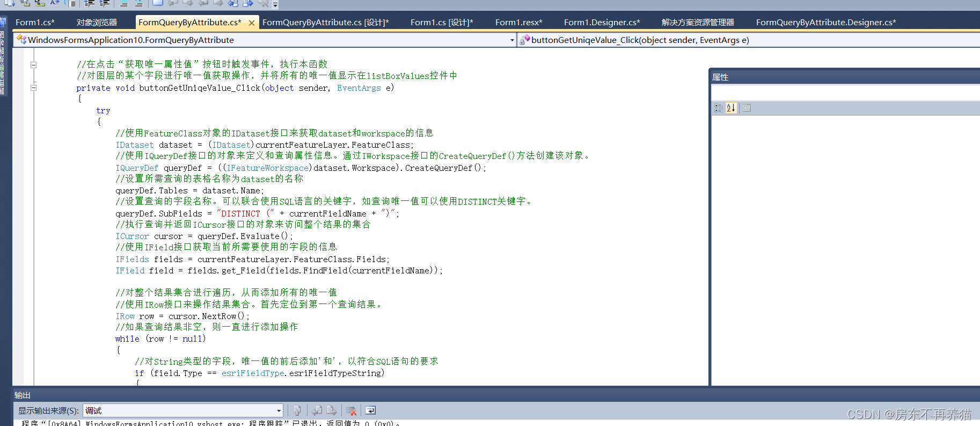Open Property Pages icon in Properties panel
980x426 pixels.
coord(747,108)
